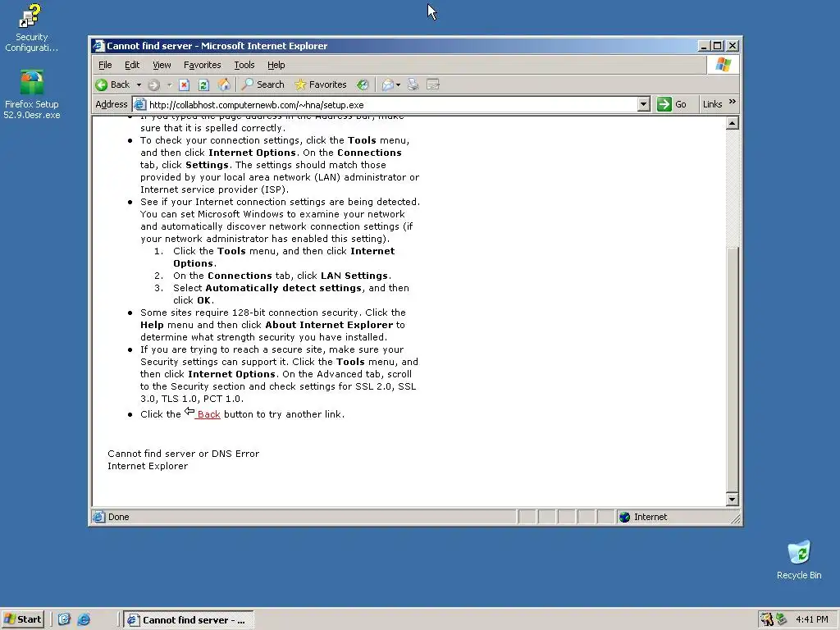Image resolution: width=840 pixels, height=630 pixels.
Task: Click the vertical scrollbar thumb
Action: (733, 369)
